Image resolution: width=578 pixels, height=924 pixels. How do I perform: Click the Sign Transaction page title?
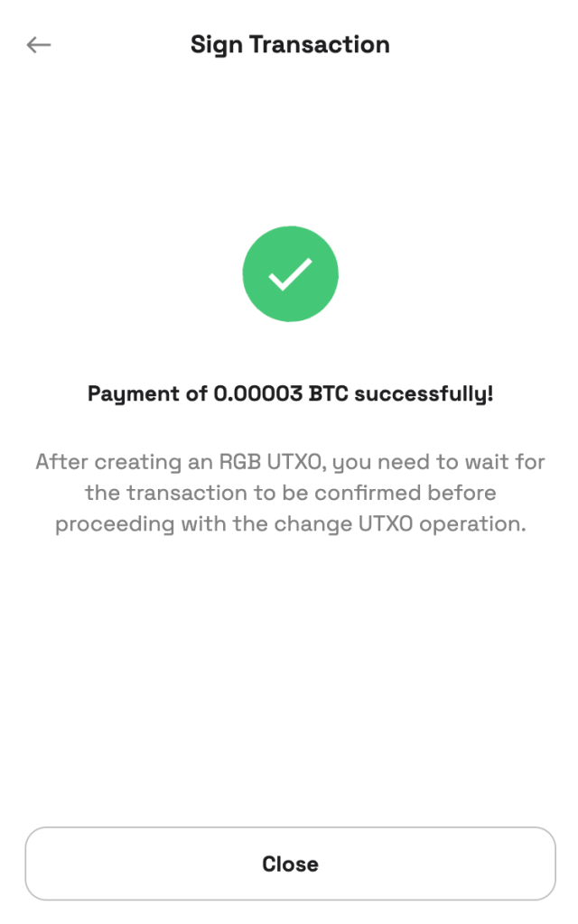290,44
